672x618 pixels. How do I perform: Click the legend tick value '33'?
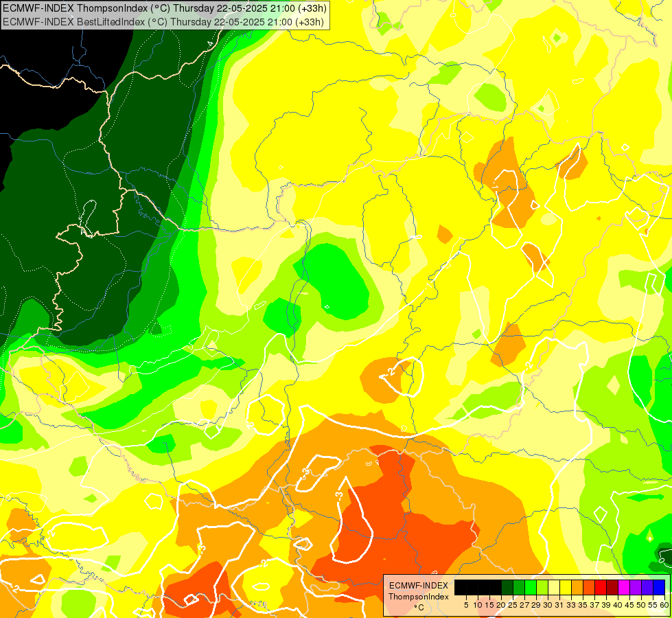[571, 605]
